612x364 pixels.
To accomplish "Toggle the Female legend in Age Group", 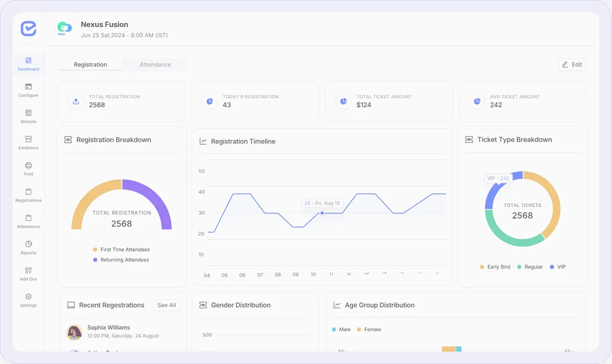I will (369, 330).
